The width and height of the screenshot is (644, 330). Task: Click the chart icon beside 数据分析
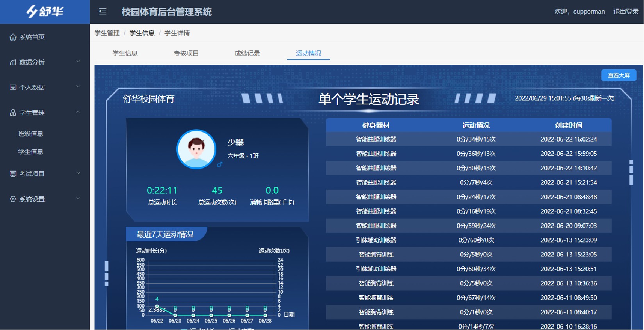point(13,62)
